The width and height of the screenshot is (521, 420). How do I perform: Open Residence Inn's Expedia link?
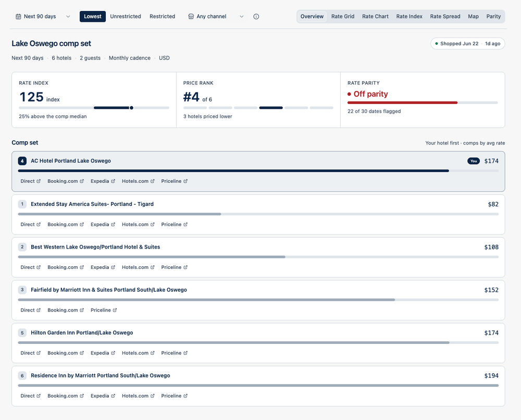click(x=103, y=396)
